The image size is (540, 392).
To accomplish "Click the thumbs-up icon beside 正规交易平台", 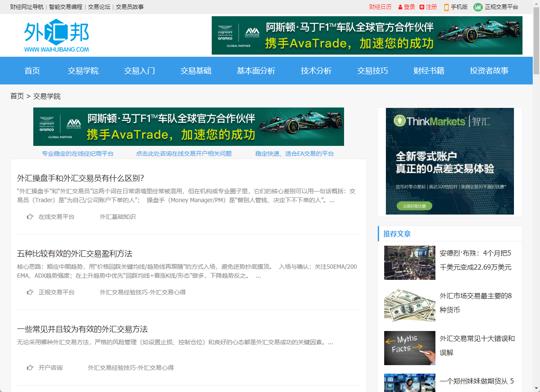I will click(30, 292).
